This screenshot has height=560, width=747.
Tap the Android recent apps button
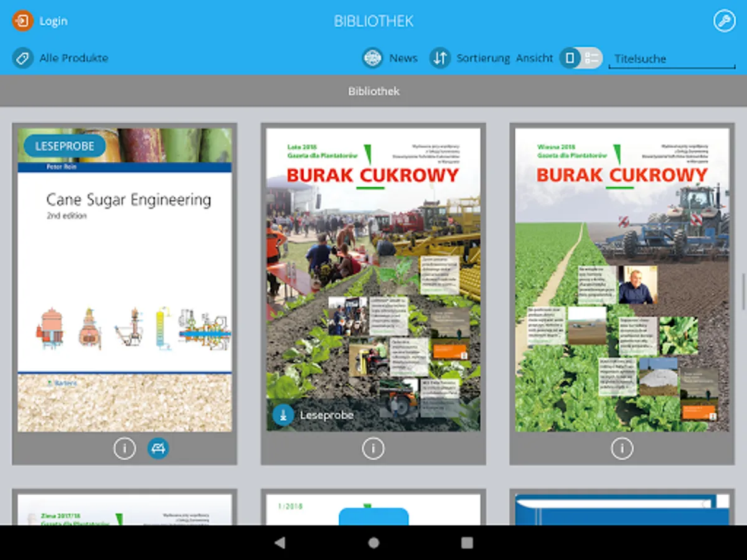(x=467, y=543)
